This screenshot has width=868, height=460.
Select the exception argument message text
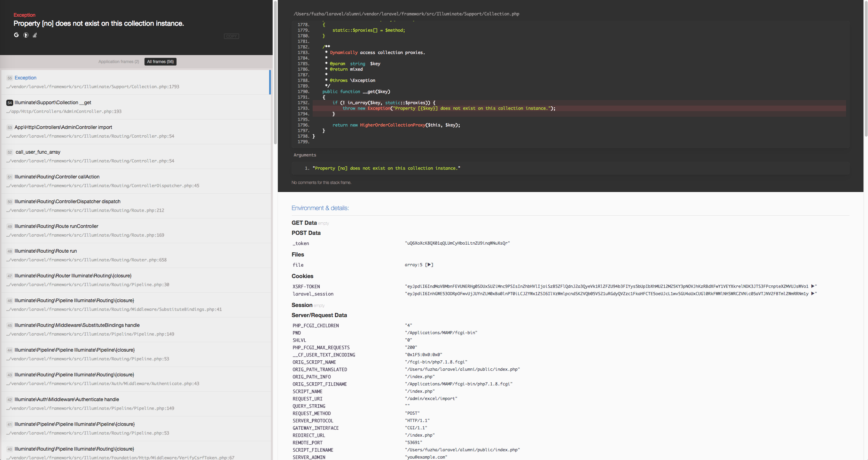click(387, 168)
